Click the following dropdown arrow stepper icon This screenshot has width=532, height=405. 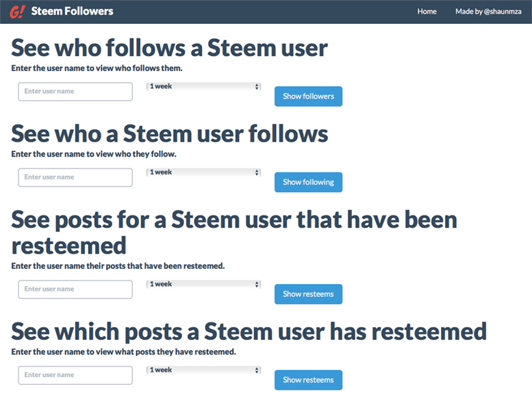(257, 172)
